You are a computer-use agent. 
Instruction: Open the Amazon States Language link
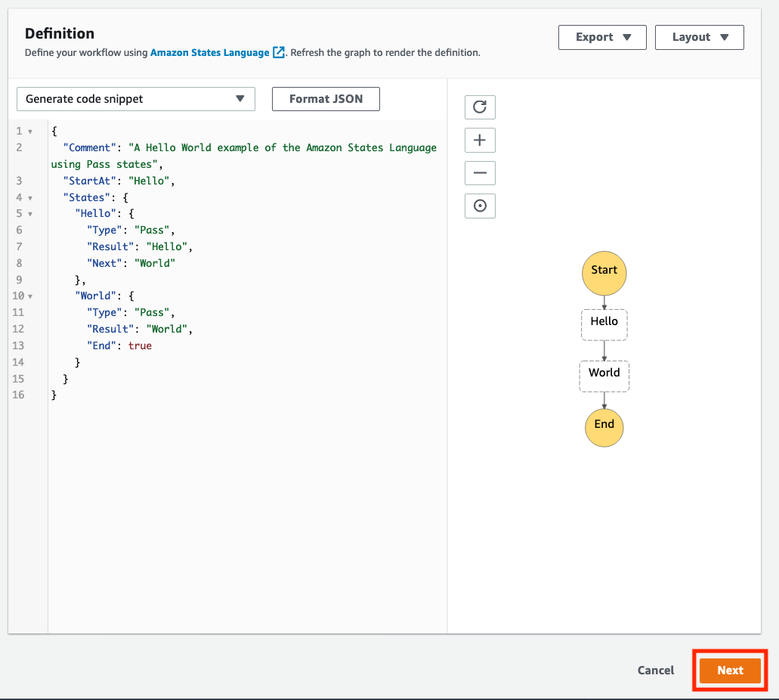click(209, 53)
